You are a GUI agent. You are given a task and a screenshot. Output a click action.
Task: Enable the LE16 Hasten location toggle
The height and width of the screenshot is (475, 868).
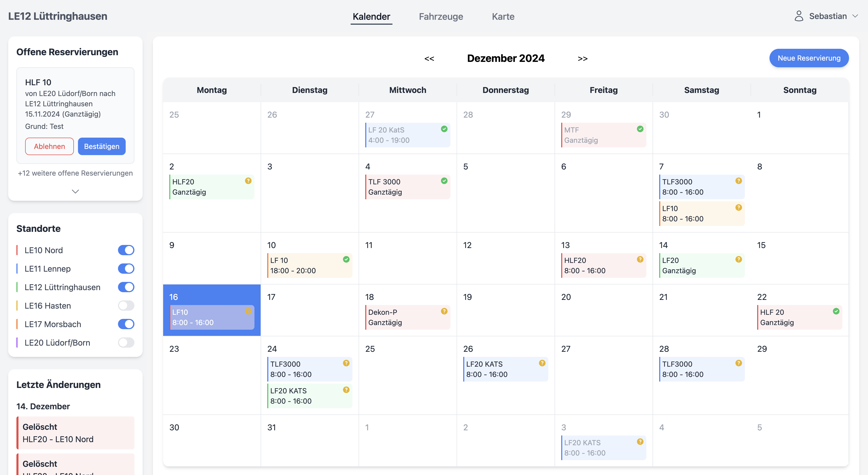point(126,306)
